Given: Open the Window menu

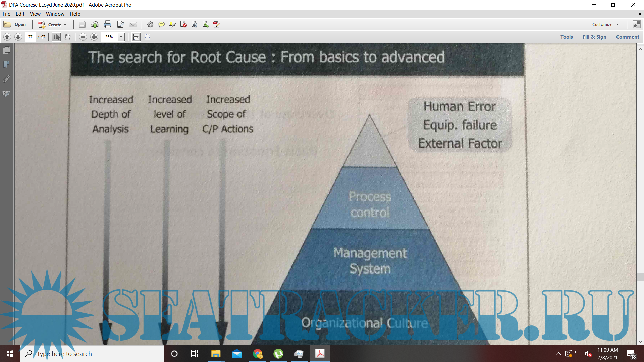Looking at the screenshot, I should pos(55,14).
